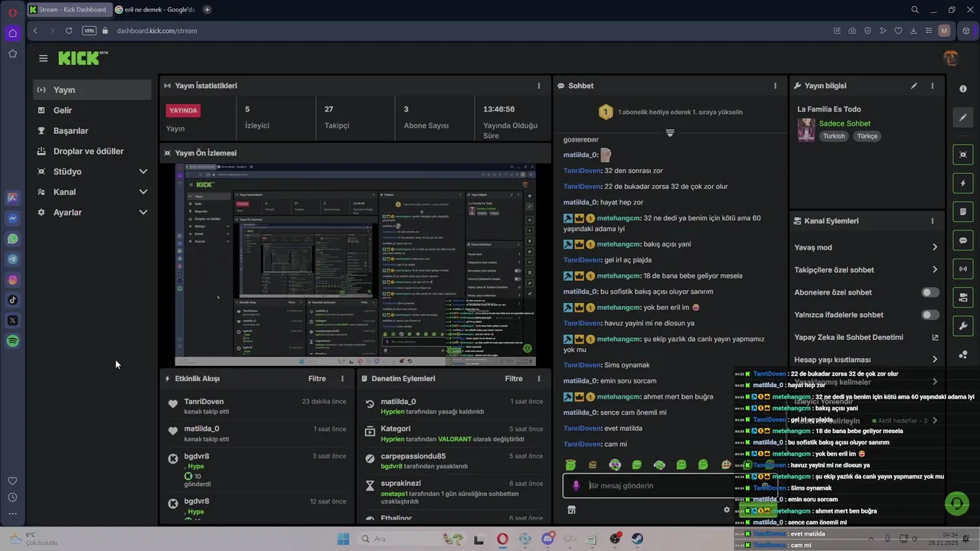Open Sohbet panel three-dot menu

click(x=776, y=86)
